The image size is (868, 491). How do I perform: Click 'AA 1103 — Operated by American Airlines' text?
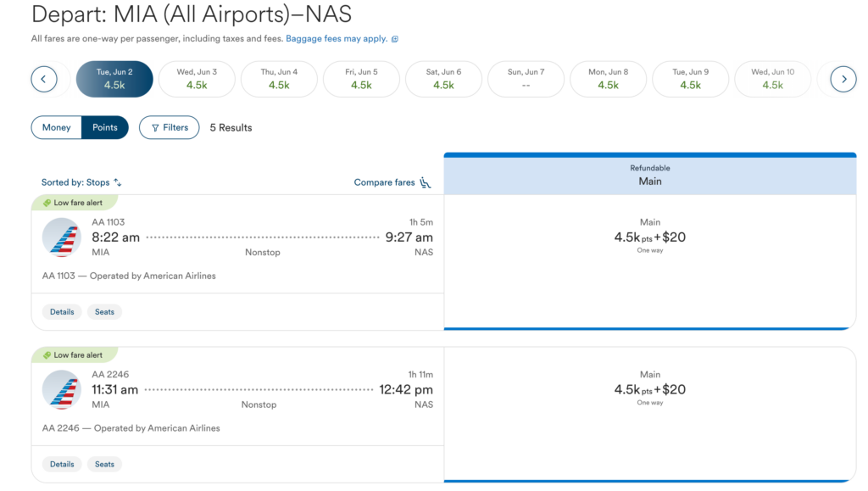click(129, 276)
